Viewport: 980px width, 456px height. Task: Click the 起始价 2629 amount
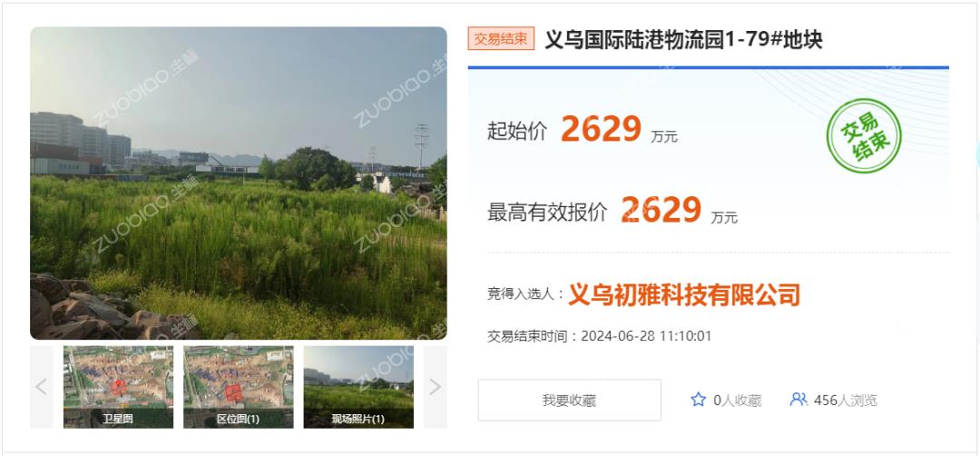coord(602,129)
